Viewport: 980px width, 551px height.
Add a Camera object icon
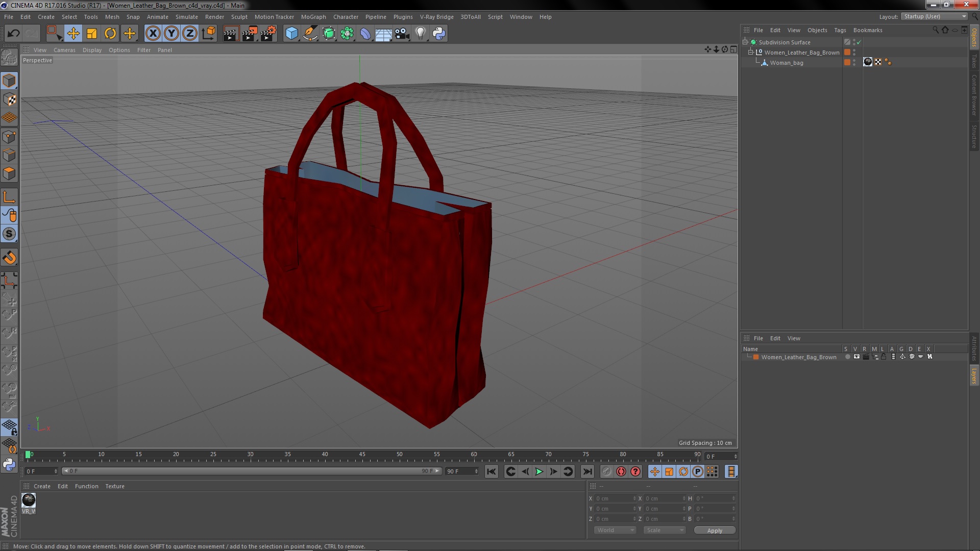402,34
